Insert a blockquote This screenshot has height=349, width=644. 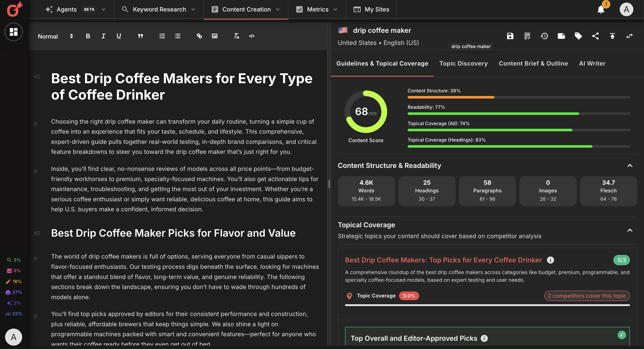click(141, 36)
